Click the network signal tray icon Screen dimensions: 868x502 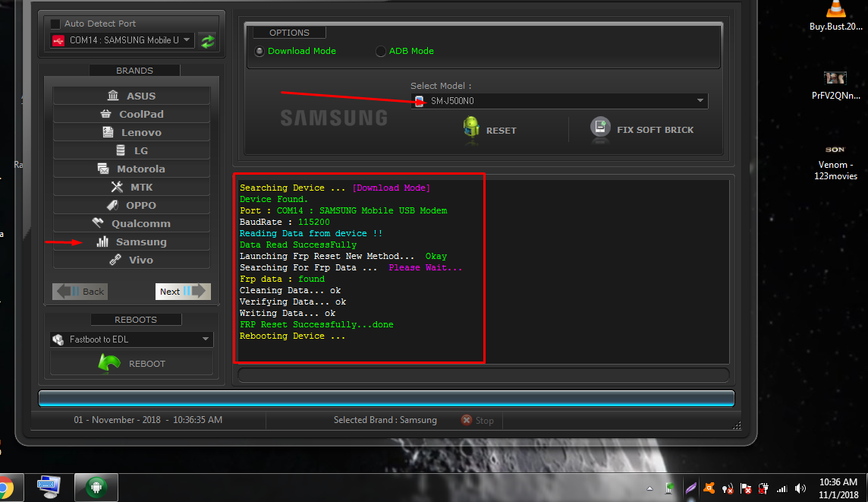point(782,488)
